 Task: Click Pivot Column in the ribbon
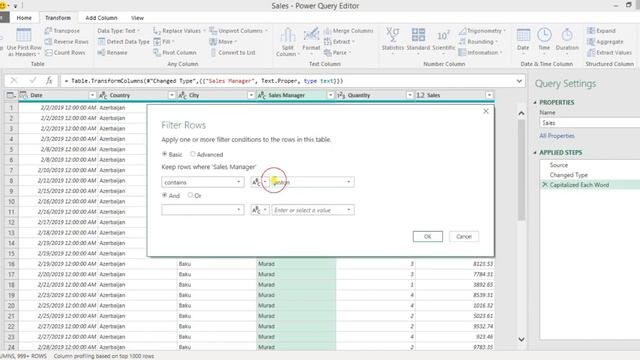point(175,53)
